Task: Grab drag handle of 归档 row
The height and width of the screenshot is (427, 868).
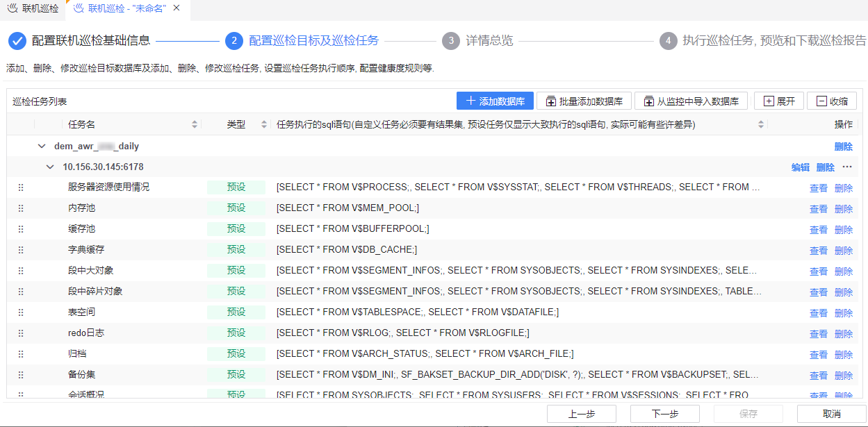Action: 21,354
